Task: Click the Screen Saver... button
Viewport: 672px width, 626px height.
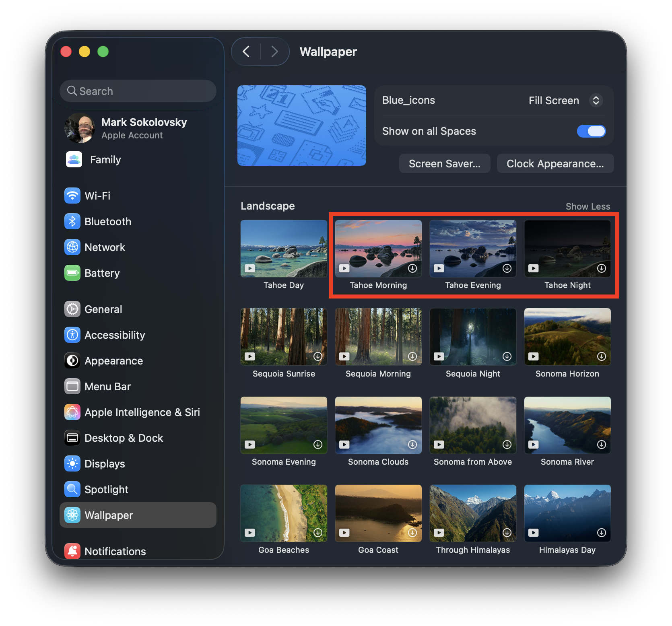Action: 444,164
